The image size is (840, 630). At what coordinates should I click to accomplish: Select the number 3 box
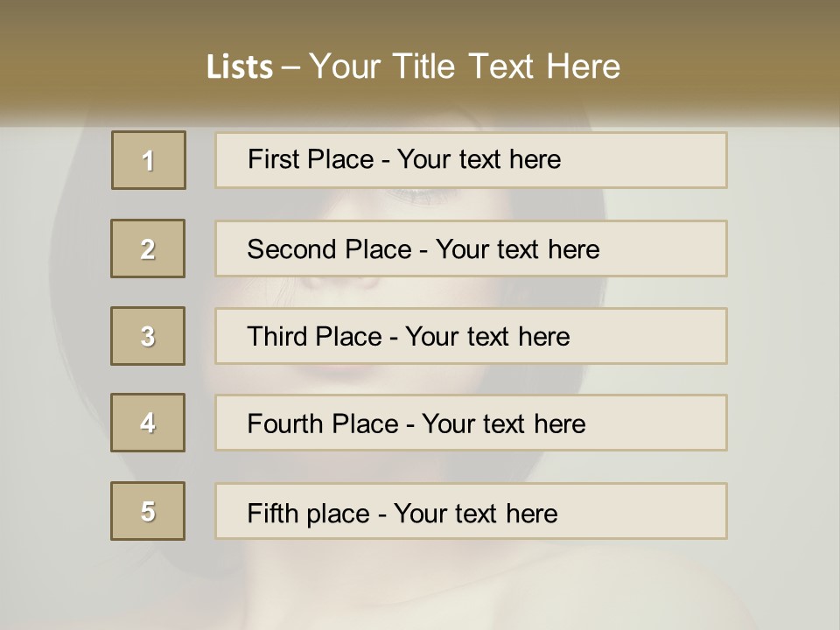148,336
